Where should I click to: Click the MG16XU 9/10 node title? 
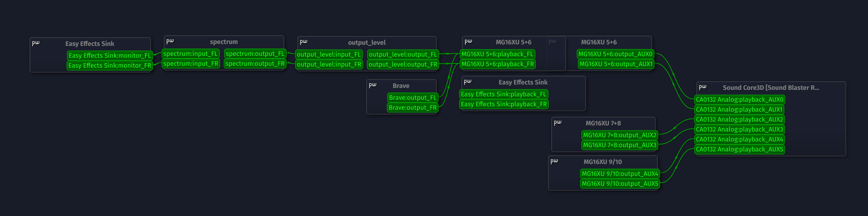(x=603, y=162)
